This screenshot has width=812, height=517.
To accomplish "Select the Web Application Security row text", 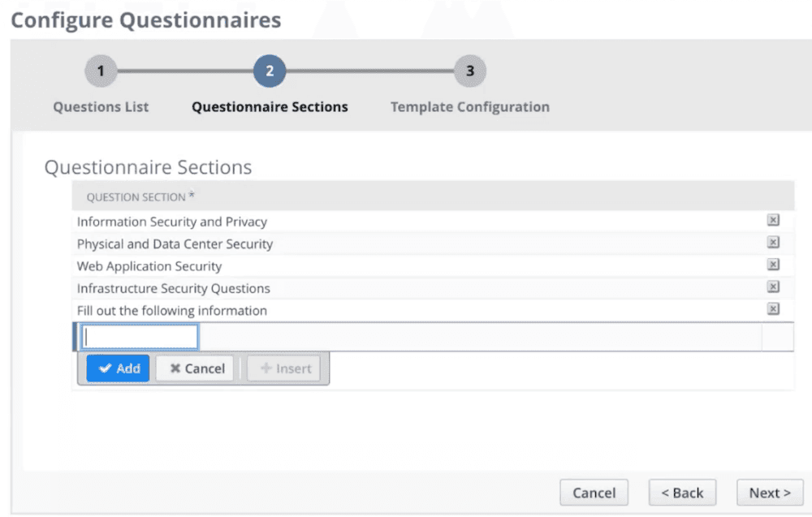I will coord(149,266).
